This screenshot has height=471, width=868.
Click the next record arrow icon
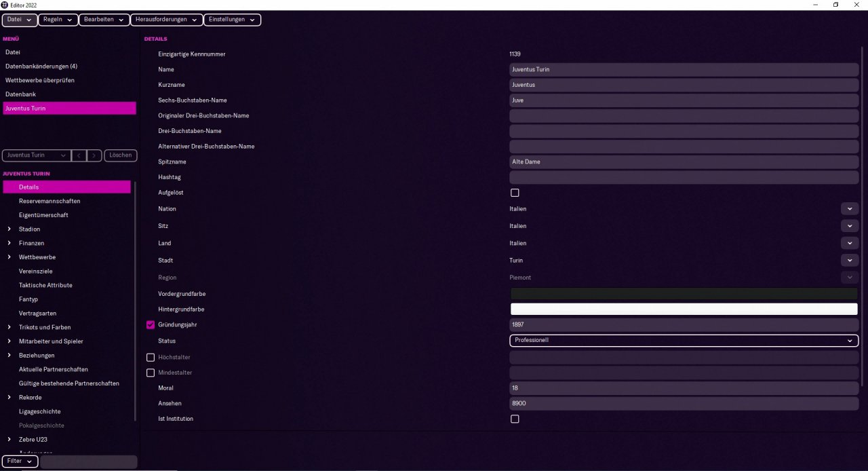(95, 155)
